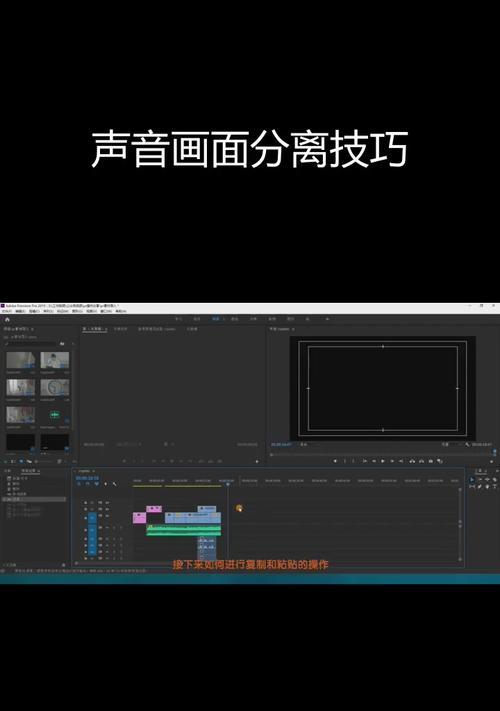Select the thumbnail showing a person in white
The height and width of the screenshot is (711, 500).
click(x=54, y=360)
